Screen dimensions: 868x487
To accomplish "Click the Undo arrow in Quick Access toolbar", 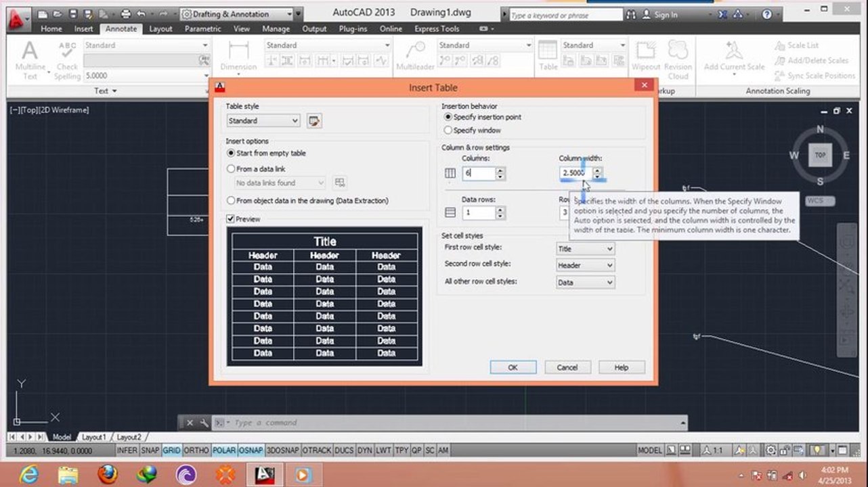I will click(141, 14).
